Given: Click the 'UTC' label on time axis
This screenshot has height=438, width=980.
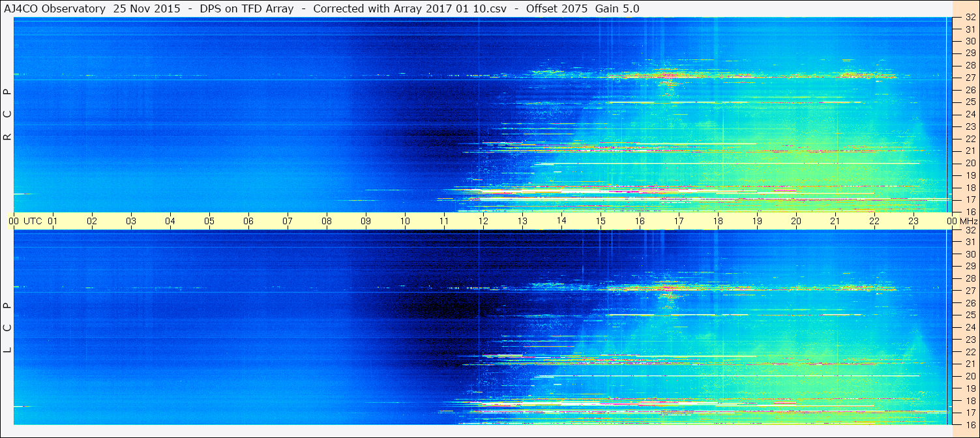Looking at the screenshot, I should pyautogui.click(x=33, y=221).
